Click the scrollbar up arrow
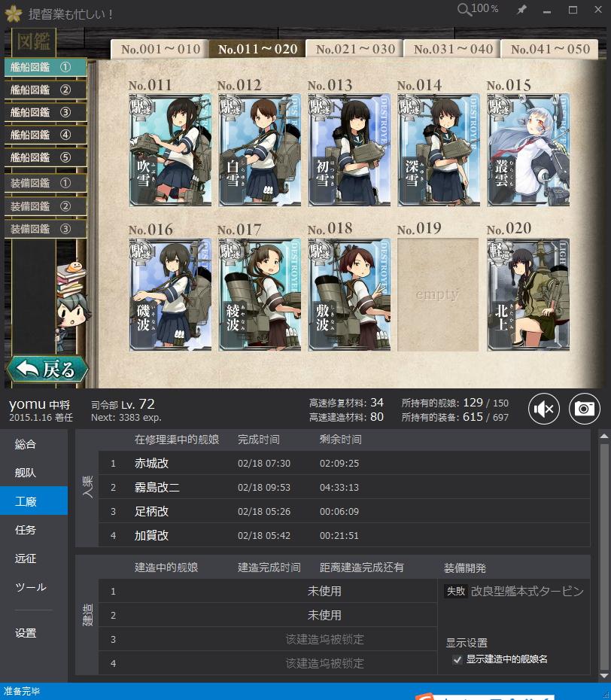611x700 pixels. click(x=604, y=436)
